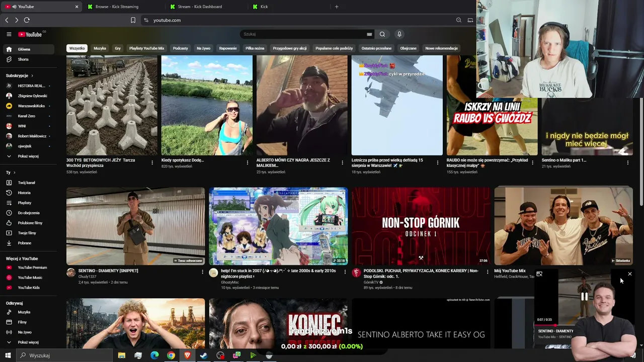Switch to Browse - Kick Streaming tab

123,7
